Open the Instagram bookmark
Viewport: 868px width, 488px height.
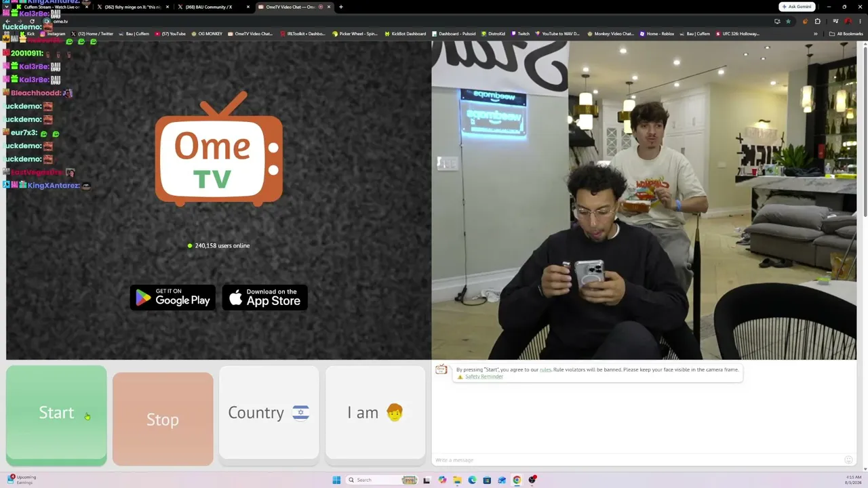click(53, 34)
